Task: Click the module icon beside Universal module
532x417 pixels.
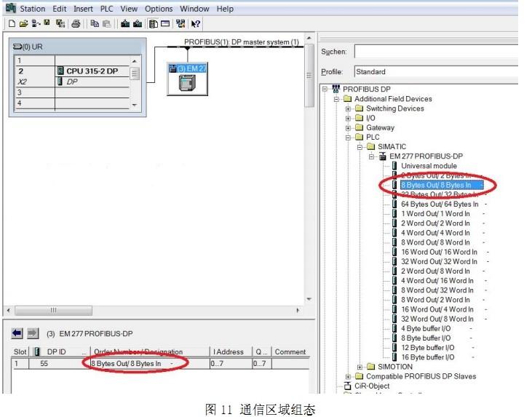Action: pos(394,166)
